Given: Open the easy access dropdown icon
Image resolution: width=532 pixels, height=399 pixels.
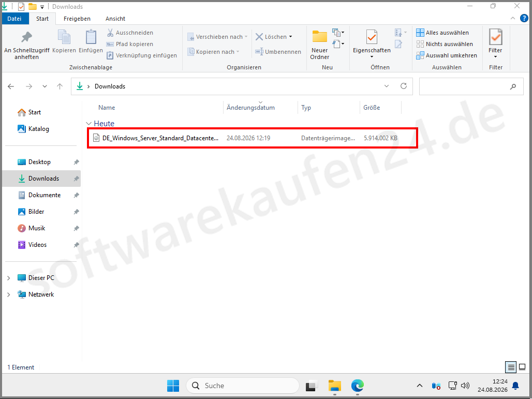Looking at the screenshot, I should 338,44.
